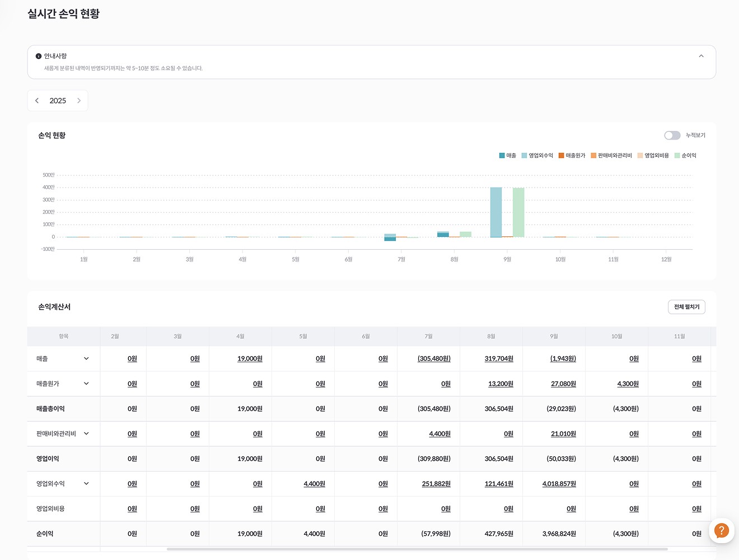Viewport: 739px width, 560px height.
Task: Toggle the 누적보기 switch
Action: tap(672, 136)
